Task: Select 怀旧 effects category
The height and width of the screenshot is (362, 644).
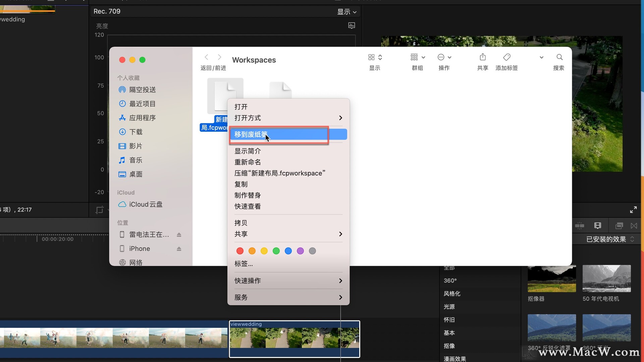Action: pyautogui.click(x=449, y=320)
